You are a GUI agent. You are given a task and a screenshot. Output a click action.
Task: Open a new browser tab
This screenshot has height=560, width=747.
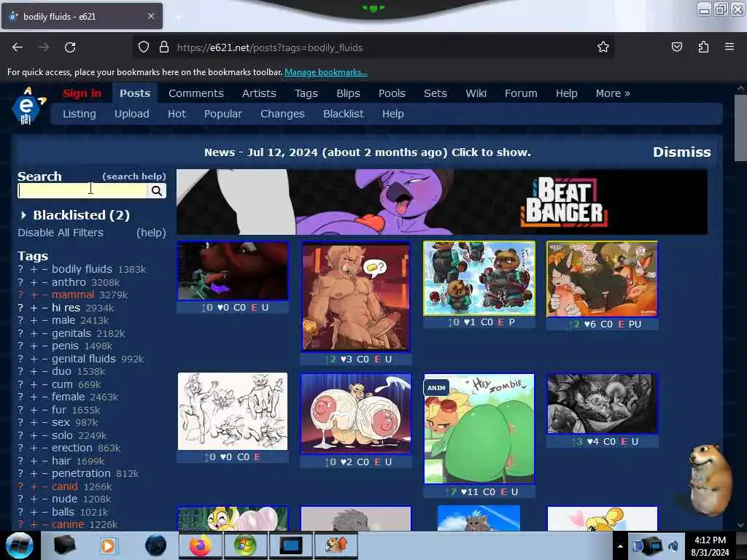point(178,17)
